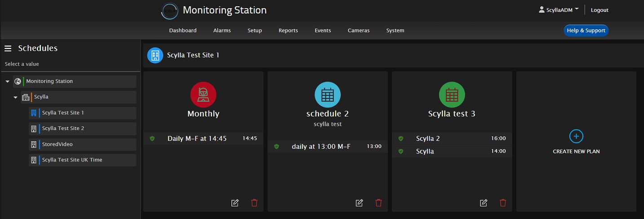
Task: Toggle the green shield for Scylla 2 entry
Action: click(x=400, y=139)
